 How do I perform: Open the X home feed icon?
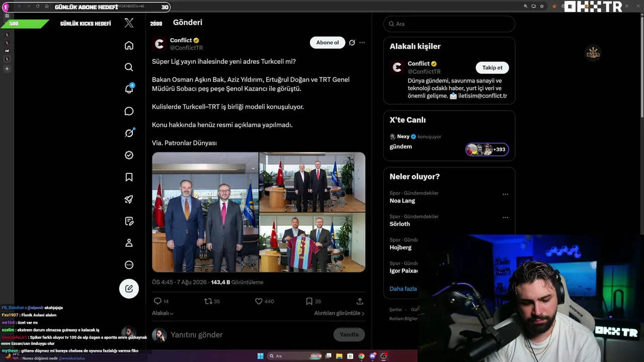coord(129,46)
